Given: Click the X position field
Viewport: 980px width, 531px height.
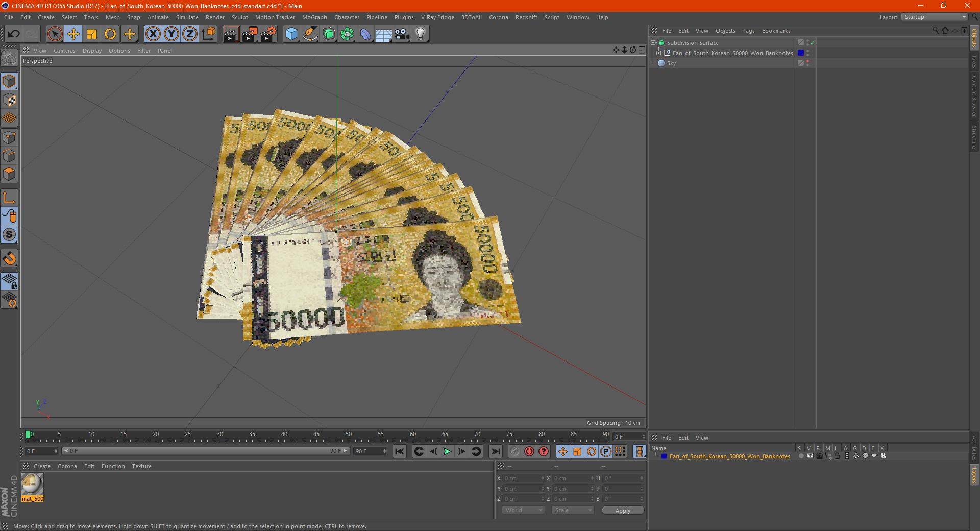Looking at the screenshot, I should 524,478.
